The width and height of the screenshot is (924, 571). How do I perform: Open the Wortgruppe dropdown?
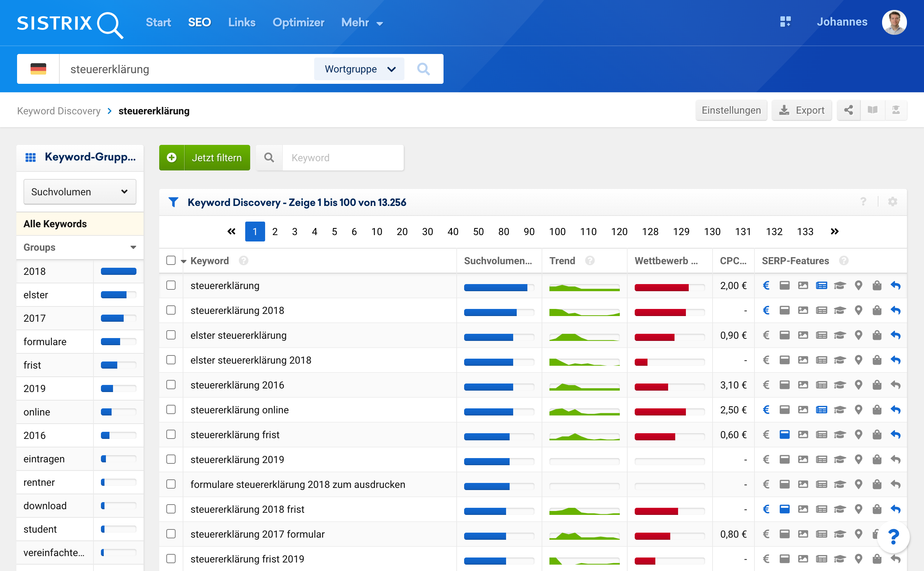(359, 69)
